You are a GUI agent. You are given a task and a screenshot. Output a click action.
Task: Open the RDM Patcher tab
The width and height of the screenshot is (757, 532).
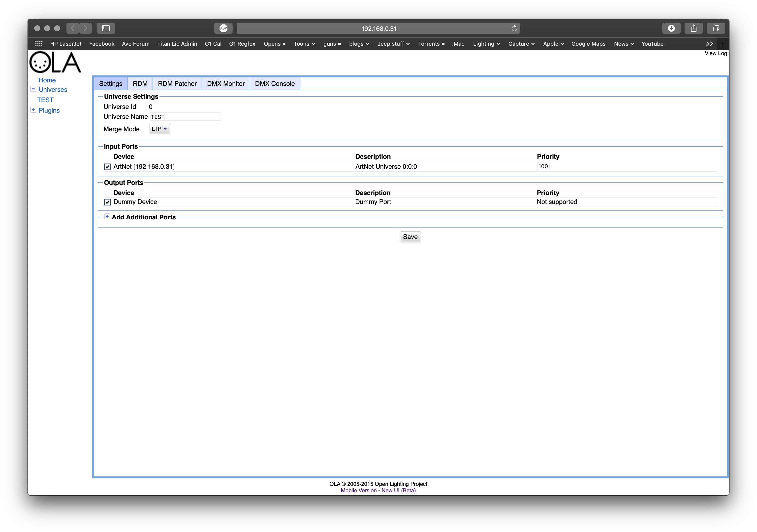[177, 83]
